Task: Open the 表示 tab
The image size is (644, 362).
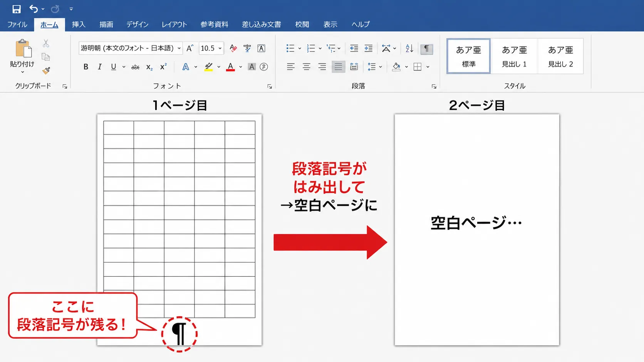Action: tap(330, 24)
